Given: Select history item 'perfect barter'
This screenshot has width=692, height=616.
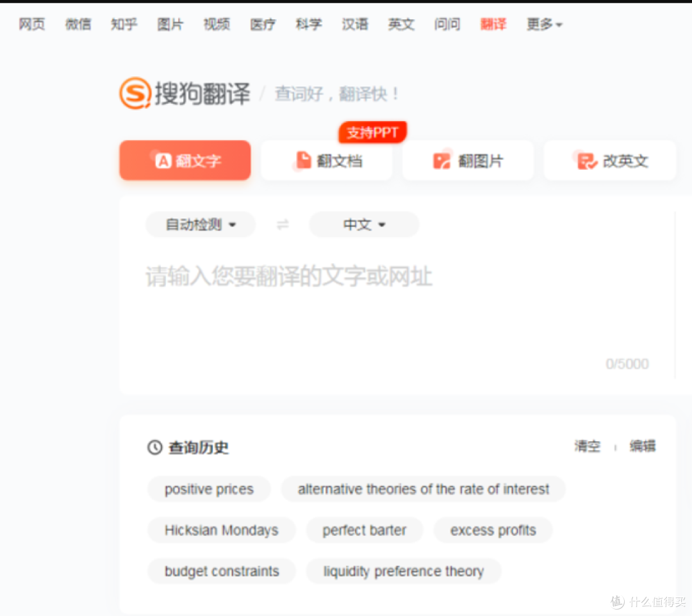Looking at the screenshot, I should click(x=365, y=530).
